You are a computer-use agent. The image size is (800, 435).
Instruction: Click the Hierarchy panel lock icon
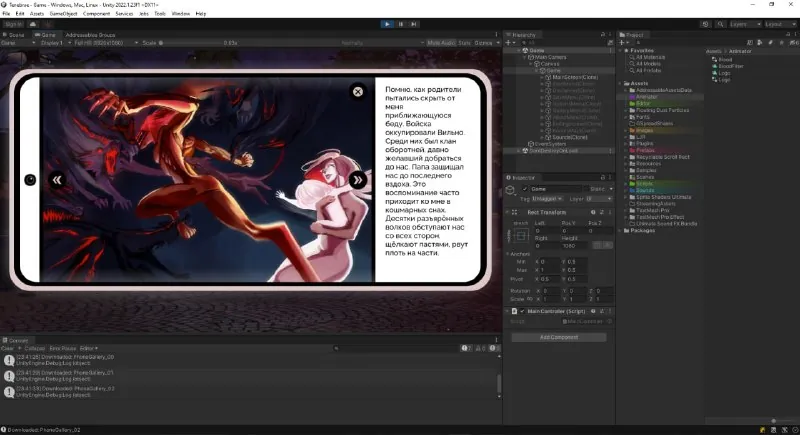[603, 35]
